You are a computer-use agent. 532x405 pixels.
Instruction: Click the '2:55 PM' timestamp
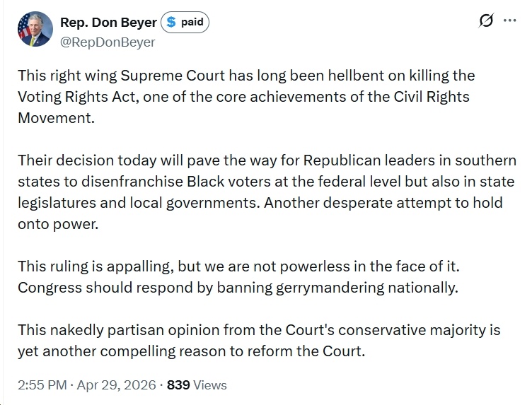(42, 385)
